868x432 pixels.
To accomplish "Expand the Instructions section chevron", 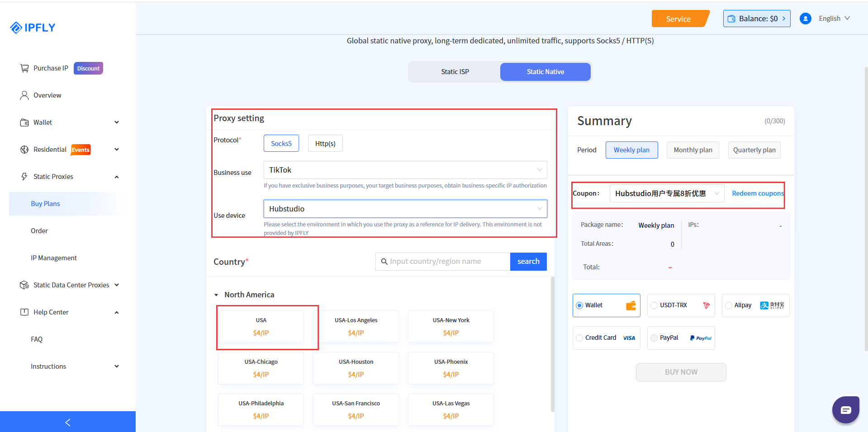I will (117, 366).
